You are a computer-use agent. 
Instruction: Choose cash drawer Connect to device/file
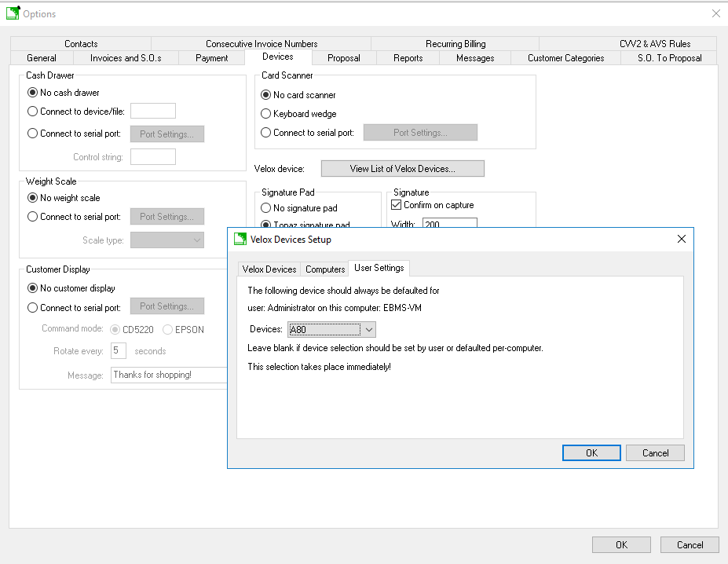(x=32, y=112)
